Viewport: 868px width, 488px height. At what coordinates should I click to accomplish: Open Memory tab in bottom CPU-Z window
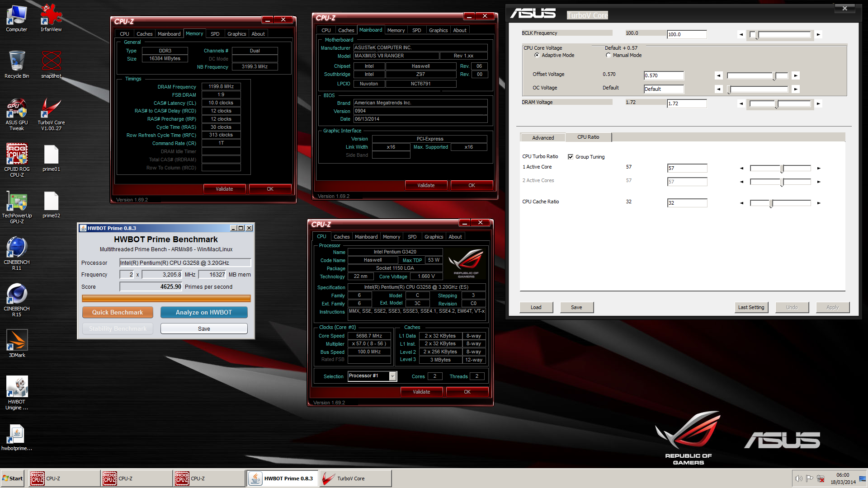pos(392,237)
